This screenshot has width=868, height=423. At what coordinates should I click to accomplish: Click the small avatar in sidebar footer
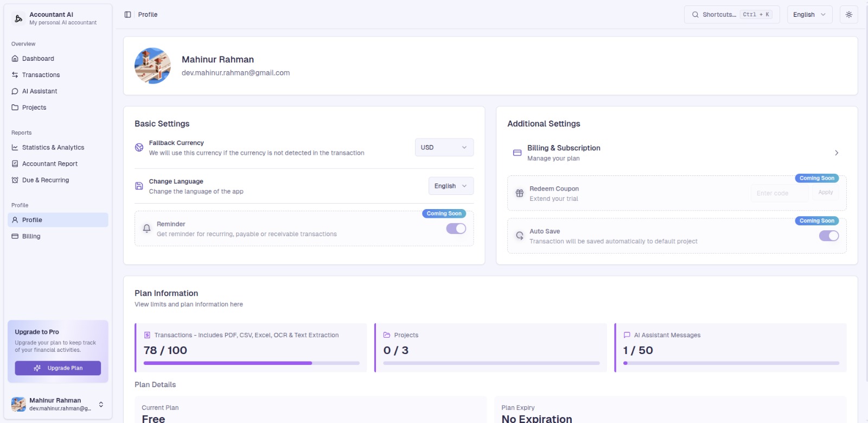coord(18,405)
